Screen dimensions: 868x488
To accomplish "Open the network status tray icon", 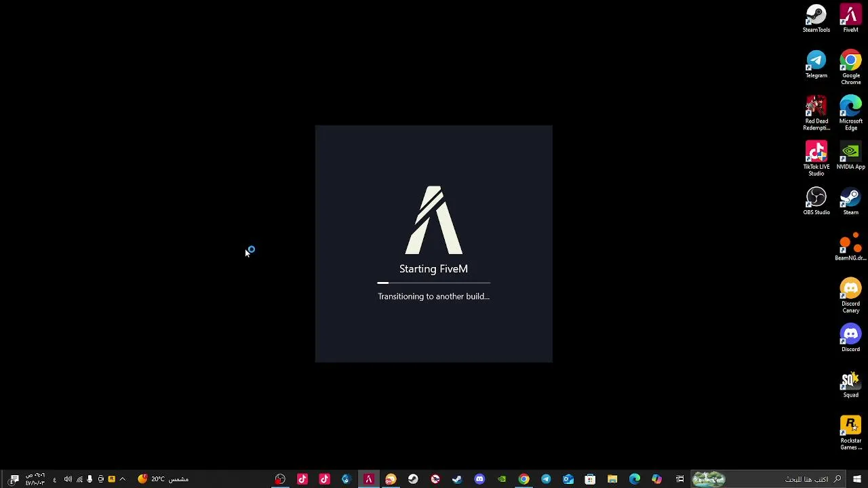I will click(79, 479).
